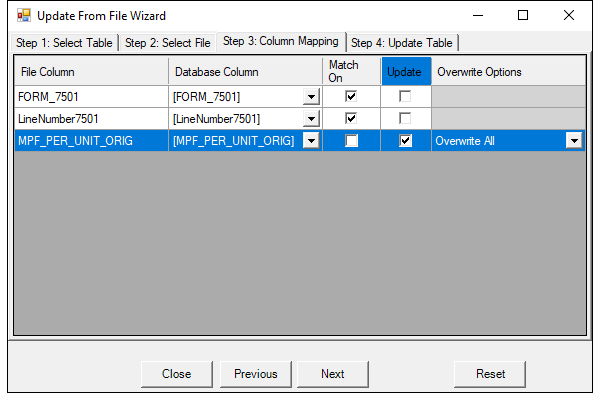
Task: Click the Close button
Action: tap(176, 374)
